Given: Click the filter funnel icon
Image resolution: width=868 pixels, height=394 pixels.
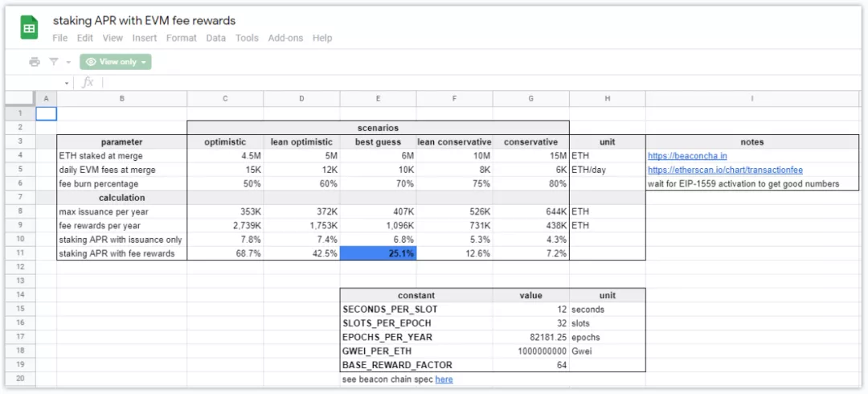Looking at the screenshot, I should tap(54, 62).
